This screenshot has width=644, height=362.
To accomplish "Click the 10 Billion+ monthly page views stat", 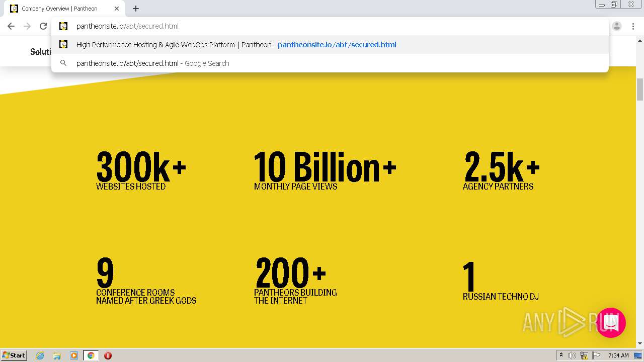I will click(325, 171).
